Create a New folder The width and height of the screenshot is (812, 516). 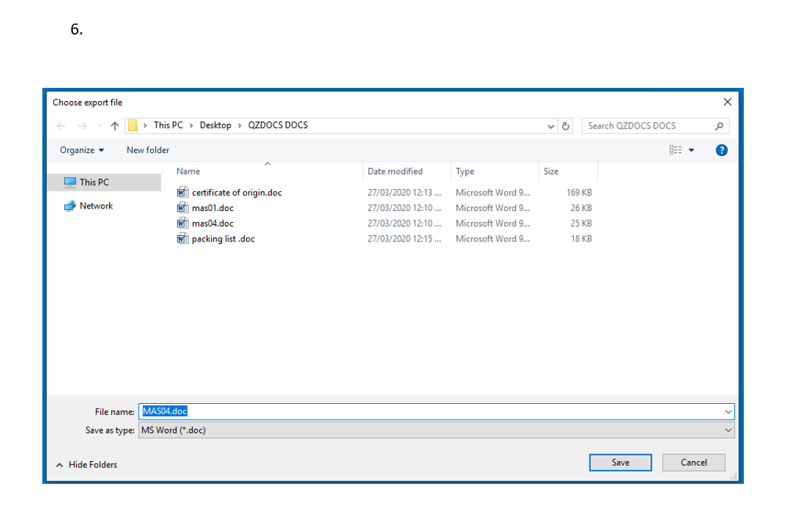148,151
